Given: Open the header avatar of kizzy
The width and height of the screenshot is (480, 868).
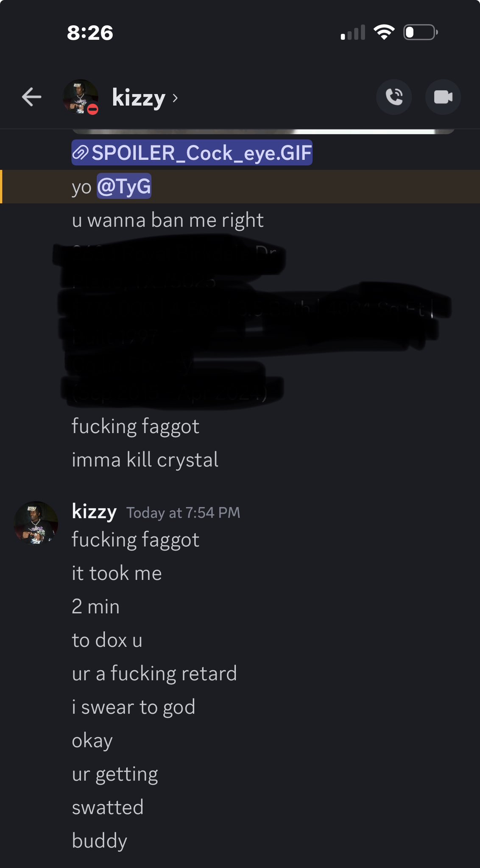Looking at the screenshot, I should (x=81, y=97).
